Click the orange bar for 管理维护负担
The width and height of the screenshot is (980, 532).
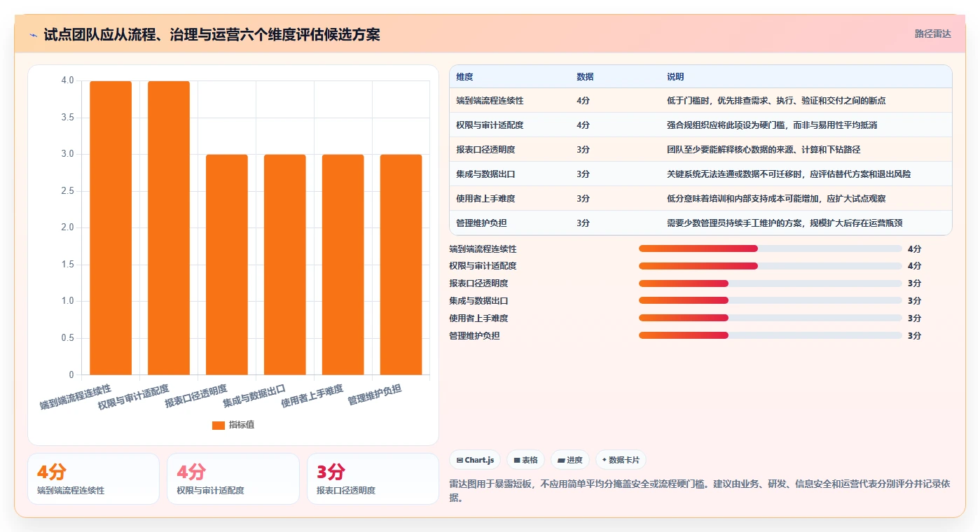[401, 265]
